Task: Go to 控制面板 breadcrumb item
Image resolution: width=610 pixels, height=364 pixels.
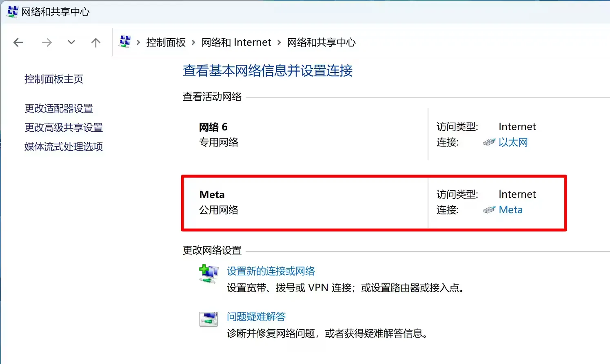Action: (x=166, y=42)
